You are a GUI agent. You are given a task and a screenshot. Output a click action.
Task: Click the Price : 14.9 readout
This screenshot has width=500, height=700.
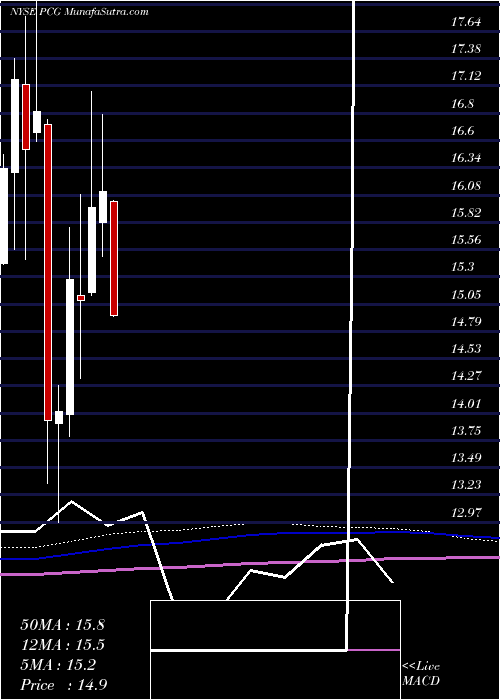coord(63,685)
